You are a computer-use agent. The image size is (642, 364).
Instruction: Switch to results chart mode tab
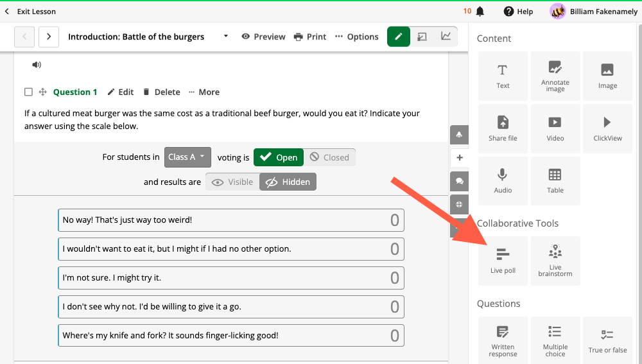(x=446, y=37)
